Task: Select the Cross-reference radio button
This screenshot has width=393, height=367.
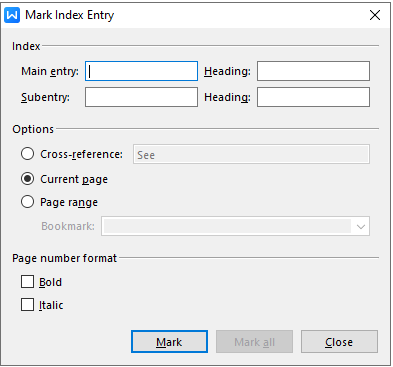Action: click(x=27, y=154)
